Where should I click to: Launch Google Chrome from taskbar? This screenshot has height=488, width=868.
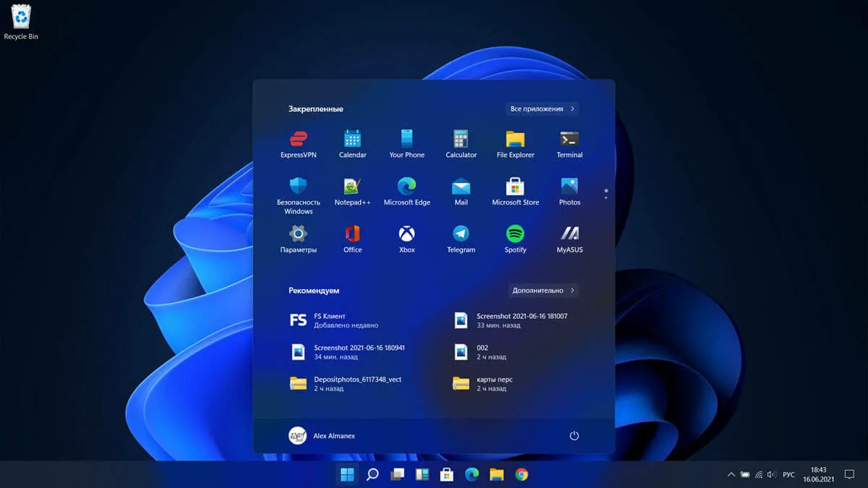point(522,474)
